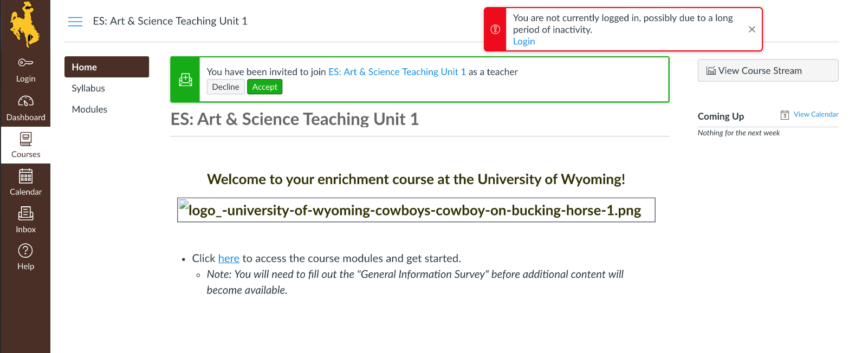Click the Welcome to your enrichment course heading
868x353 pixels.
point(416,179)
